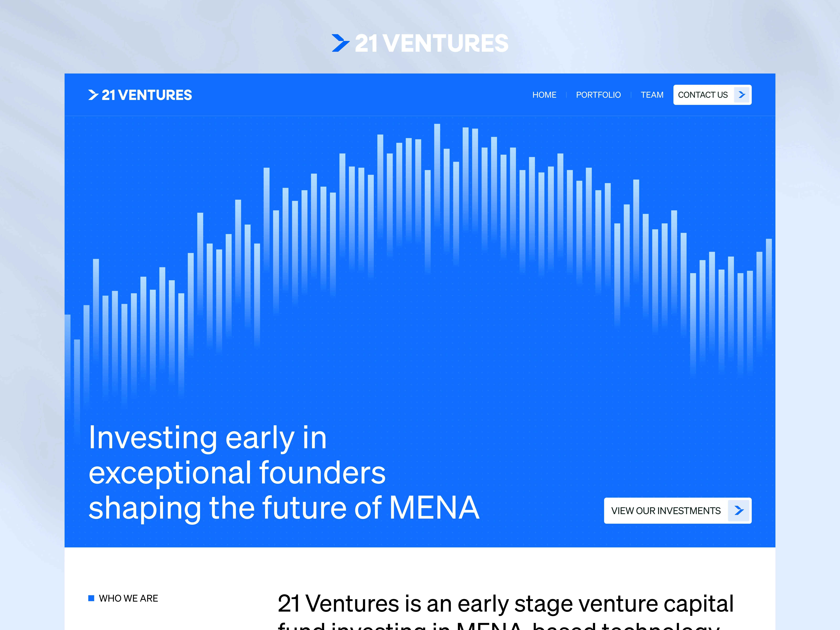Open the Home navigation link
This screenshot has height=630, width=840.
pos(544,95)
